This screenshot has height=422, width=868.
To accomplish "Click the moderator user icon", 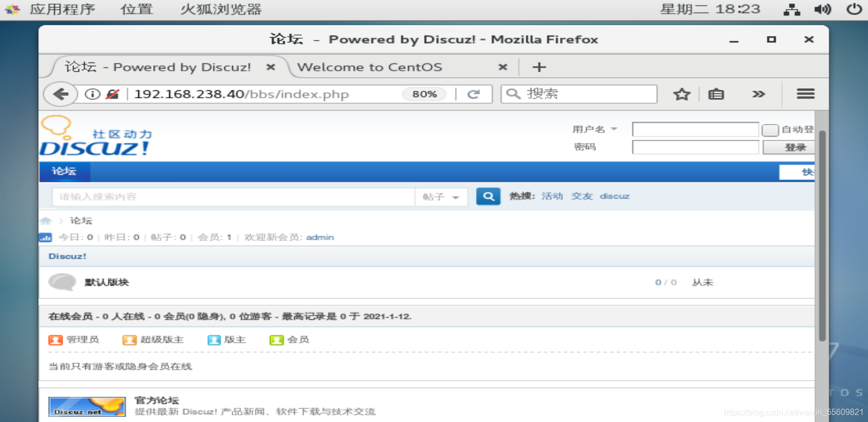I will coord(214,340).
